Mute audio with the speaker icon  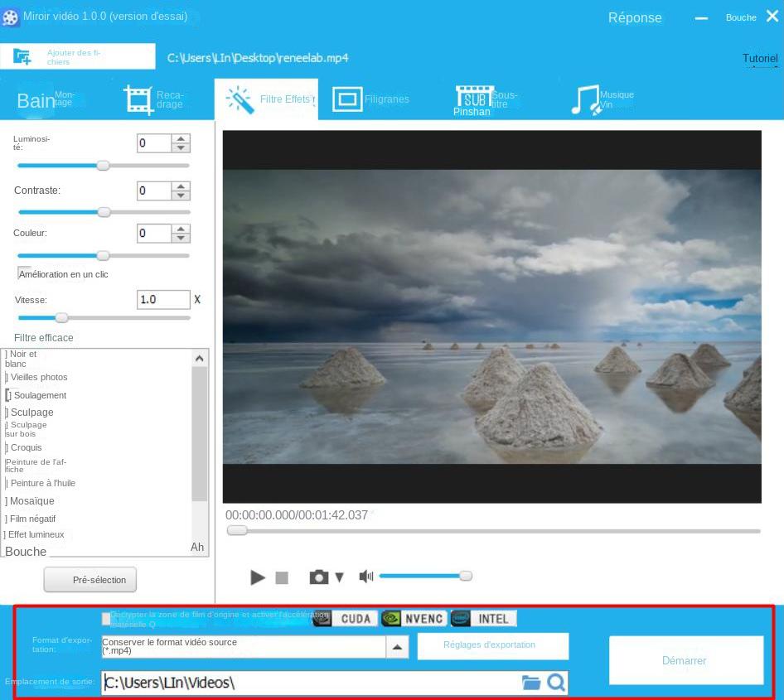click(365, 576)
